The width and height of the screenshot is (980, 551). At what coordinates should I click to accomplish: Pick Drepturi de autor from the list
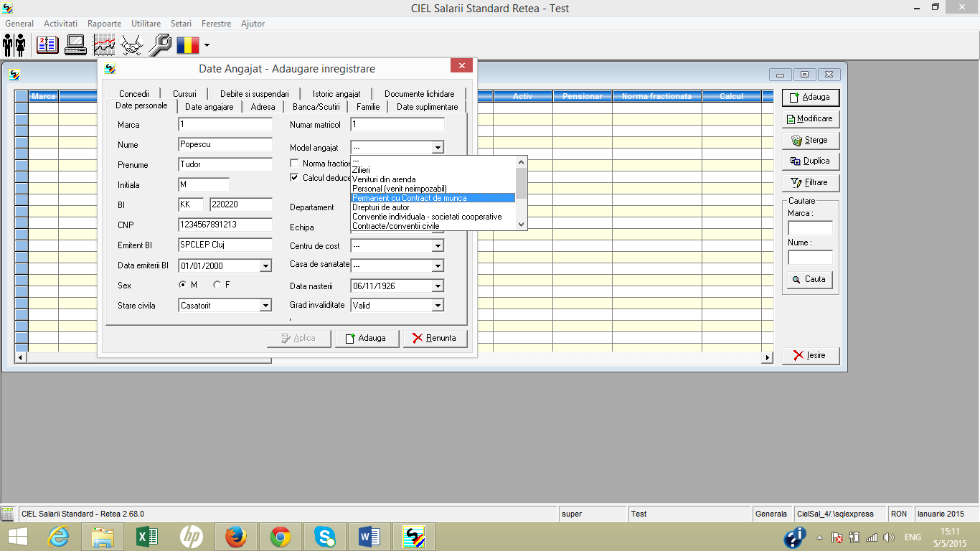[x=433, y=207]
